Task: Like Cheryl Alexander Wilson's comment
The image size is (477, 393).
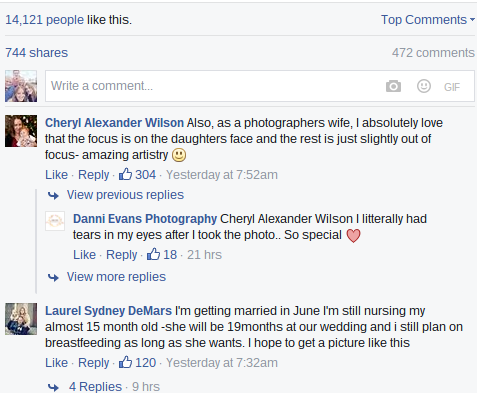Action: tap(56, 175)
